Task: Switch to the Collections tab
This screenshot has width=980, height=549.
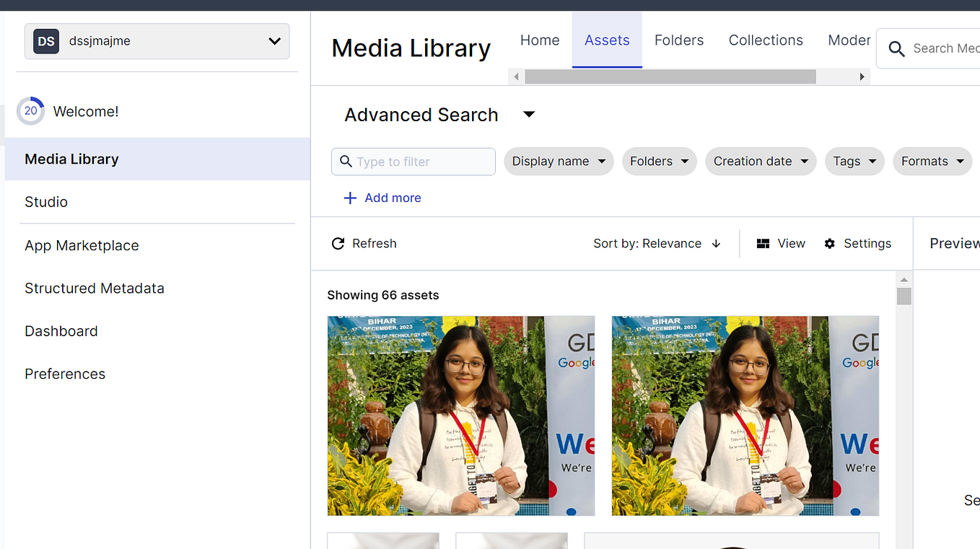Action: click(x=766, y=40)
